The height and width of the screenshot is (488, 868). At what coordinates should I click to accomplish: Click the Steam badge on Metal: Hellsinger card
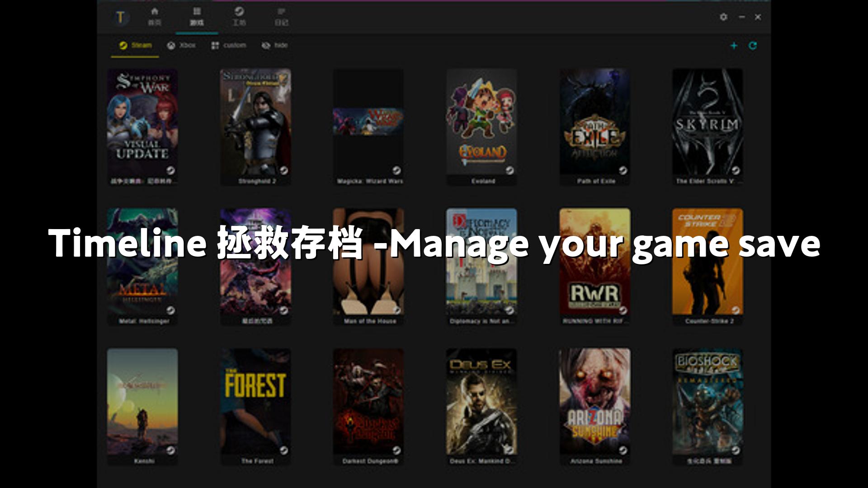pos(170,310)
